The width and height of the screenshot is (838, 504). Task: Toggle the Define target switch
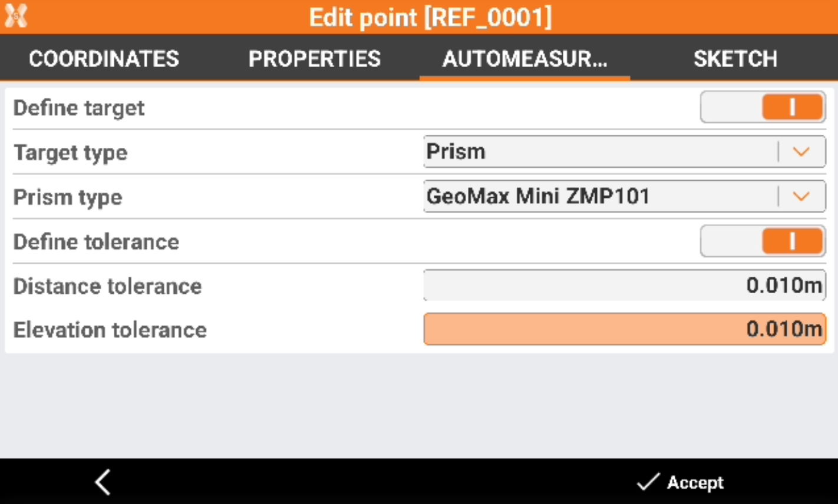[763, 108]
